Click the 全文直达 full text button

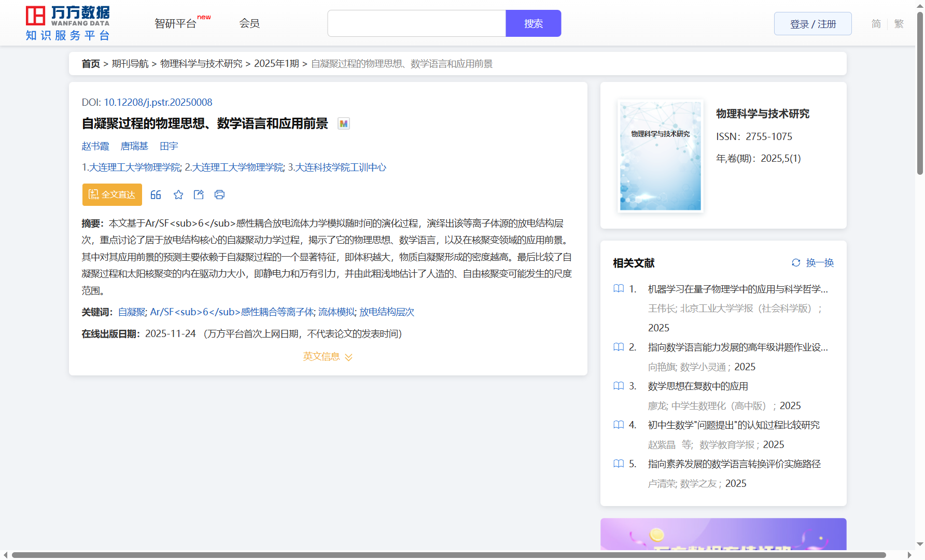point(112,195)
